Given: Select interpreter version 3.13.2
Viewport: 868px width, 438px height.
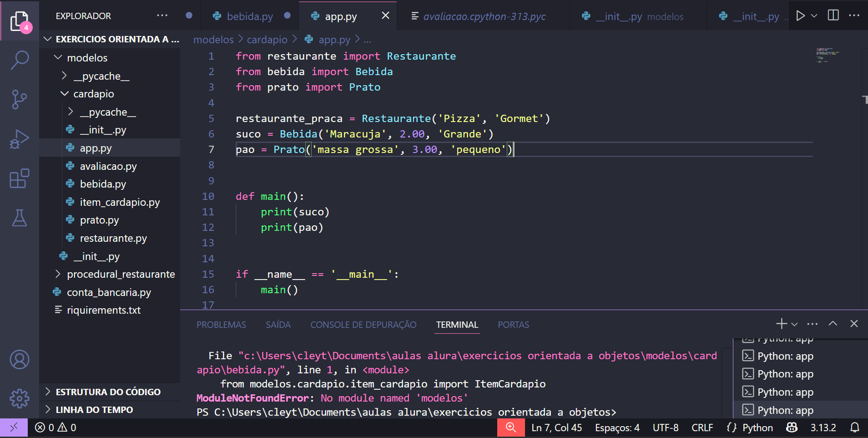Looking at the screenshot, I should 823,428.
